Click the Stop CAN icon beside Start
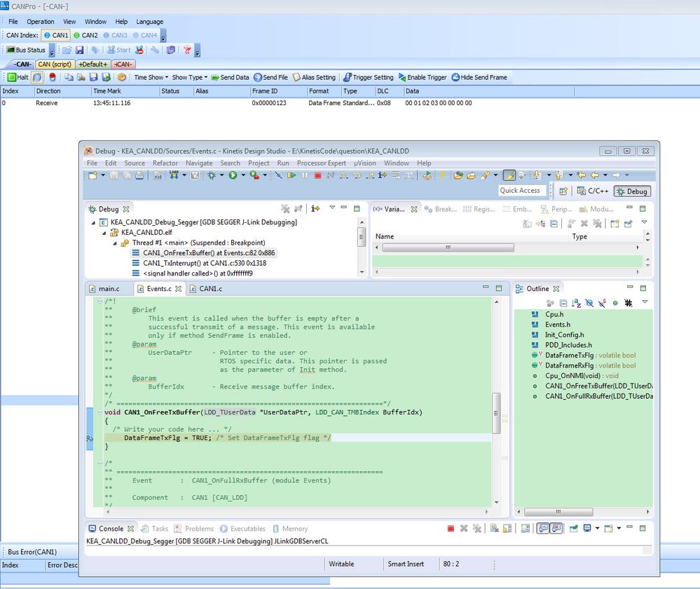700x589 pixels. (139, 50)
